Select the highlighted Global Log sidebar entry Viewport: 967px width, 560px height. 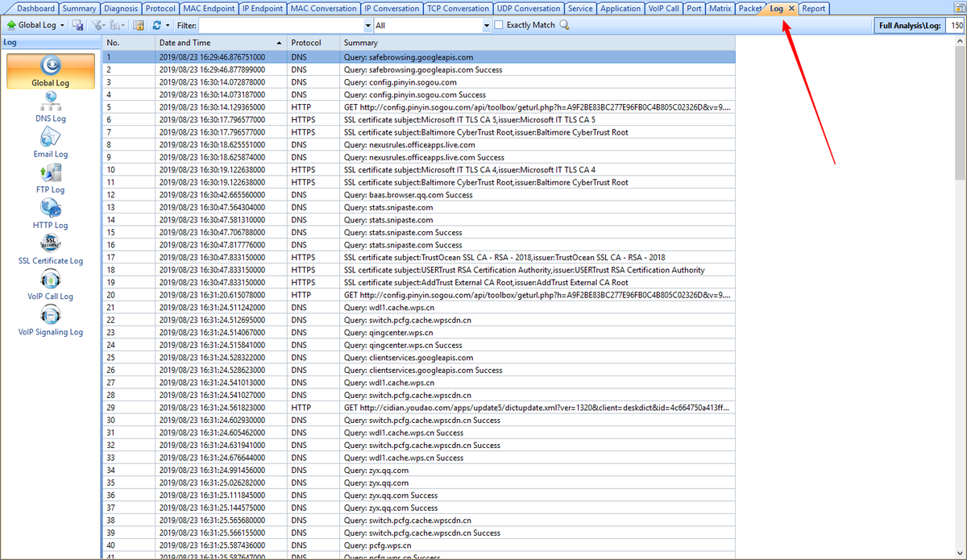50,71
